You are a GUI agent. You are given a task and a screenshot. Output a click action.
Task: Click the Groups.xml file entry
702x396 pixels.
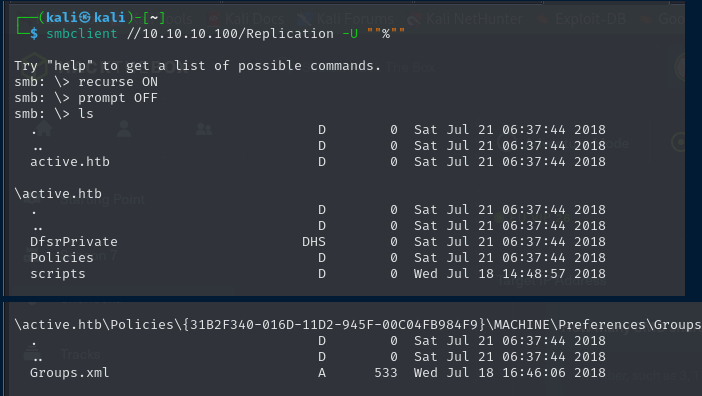(69, 373)
